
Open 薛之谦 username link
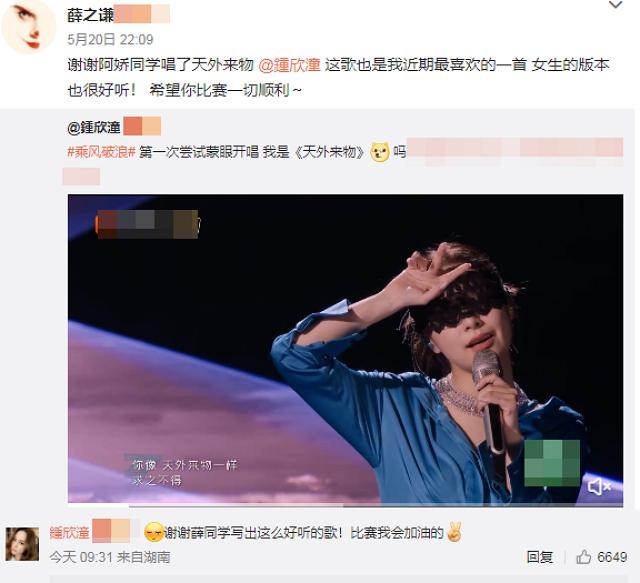pyautogui.click(x=91, y=15)
